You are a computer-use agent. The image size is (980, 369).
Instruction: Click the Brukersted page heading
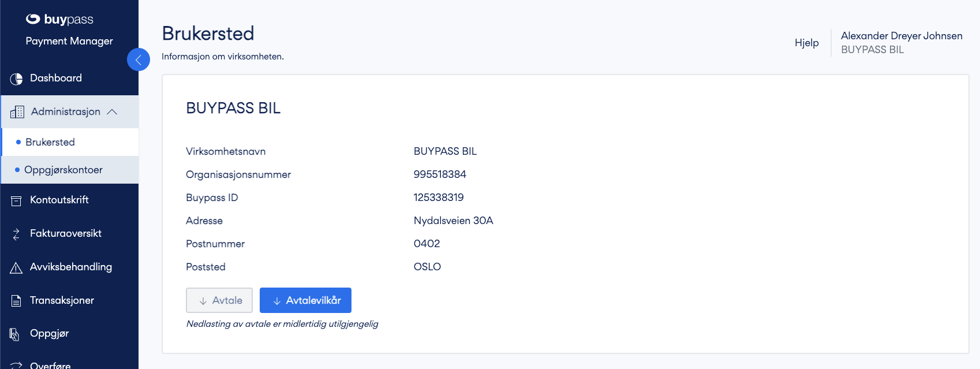tap(208, 33)
